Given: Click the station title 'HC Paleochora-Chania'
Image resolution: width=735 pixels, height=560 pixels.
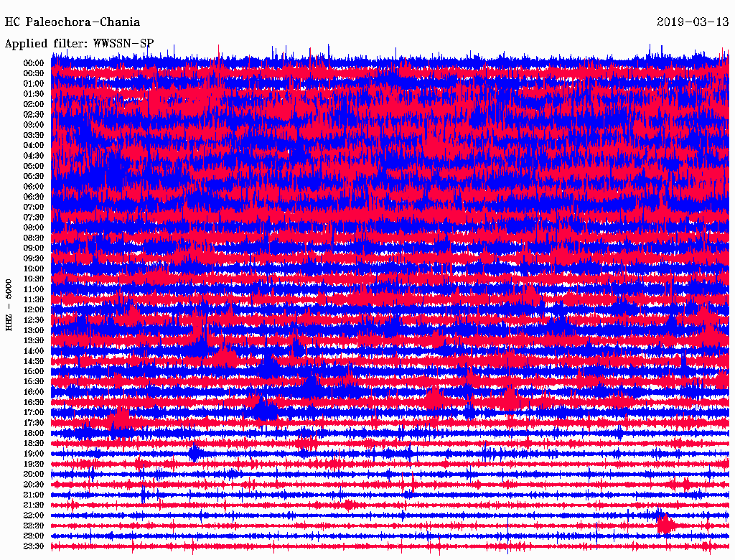Looking at the screenshot, I should click(72, 22).
